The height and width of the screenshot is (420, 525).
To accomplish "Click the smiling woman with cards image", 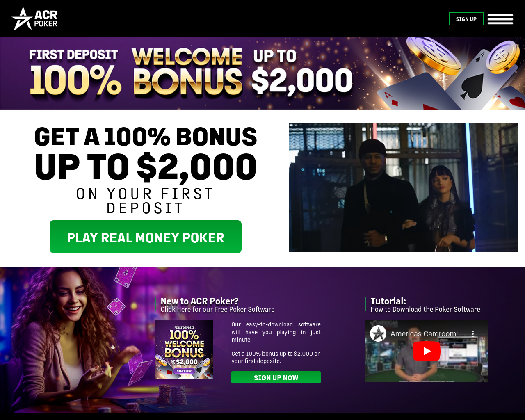I will point(74,340).
